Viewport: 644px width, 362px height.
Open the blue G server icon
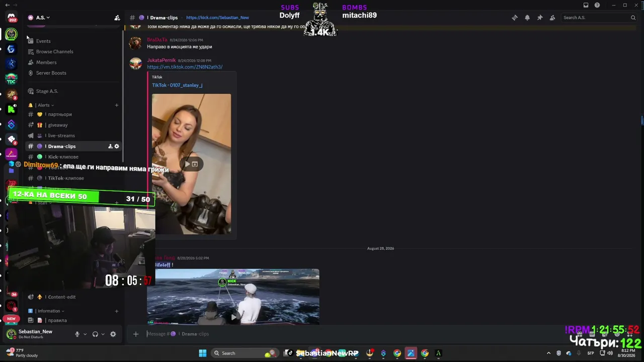point(11,49)
